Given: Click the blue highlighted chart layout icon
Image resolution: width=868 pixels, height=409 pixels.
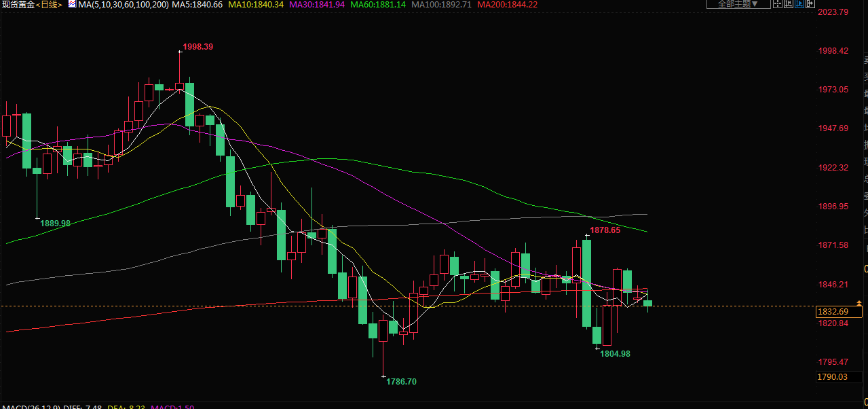Looking at the screenshot, I should coord(799,3).
